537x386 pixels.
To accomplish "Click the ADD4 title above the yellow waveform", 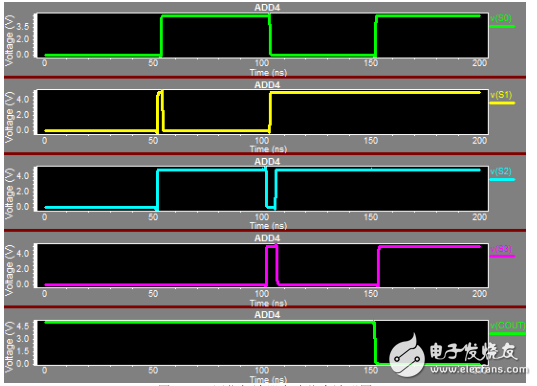I will [x=267, y=85].
